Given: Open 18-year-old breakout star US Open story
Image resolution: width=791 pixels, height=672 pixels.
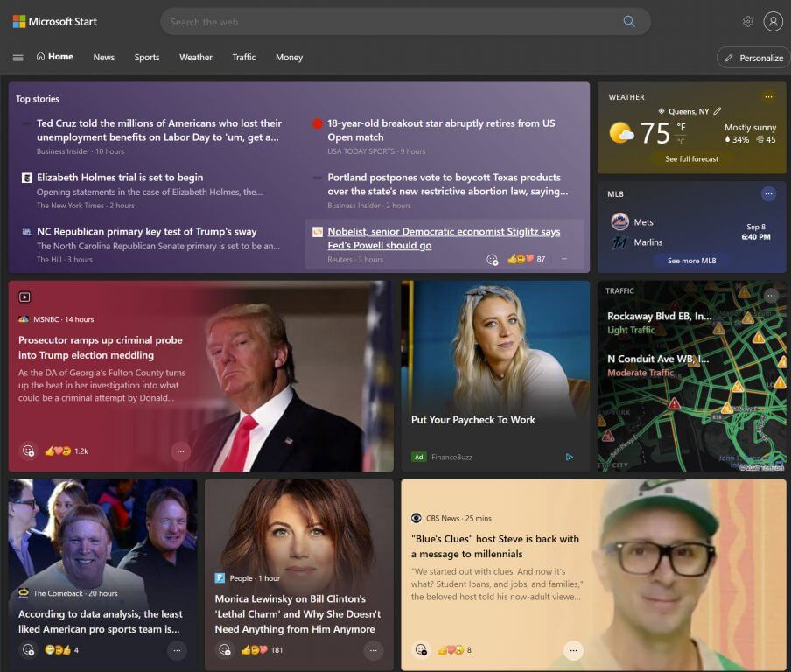Looking at the screenshot, I should pyautogui.click(x=441, y=130).
